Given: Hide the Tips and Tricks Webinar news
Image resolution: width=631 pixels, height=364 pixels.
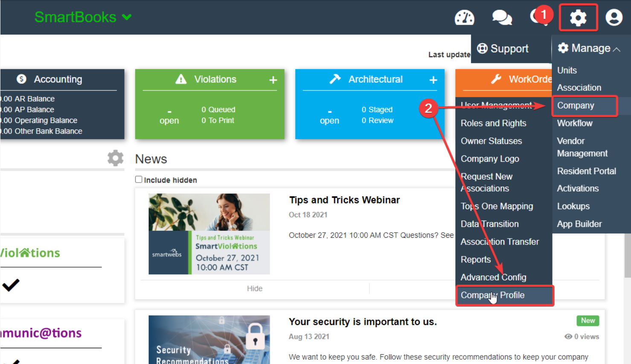Looking at the screenshot, I should 255,288.
